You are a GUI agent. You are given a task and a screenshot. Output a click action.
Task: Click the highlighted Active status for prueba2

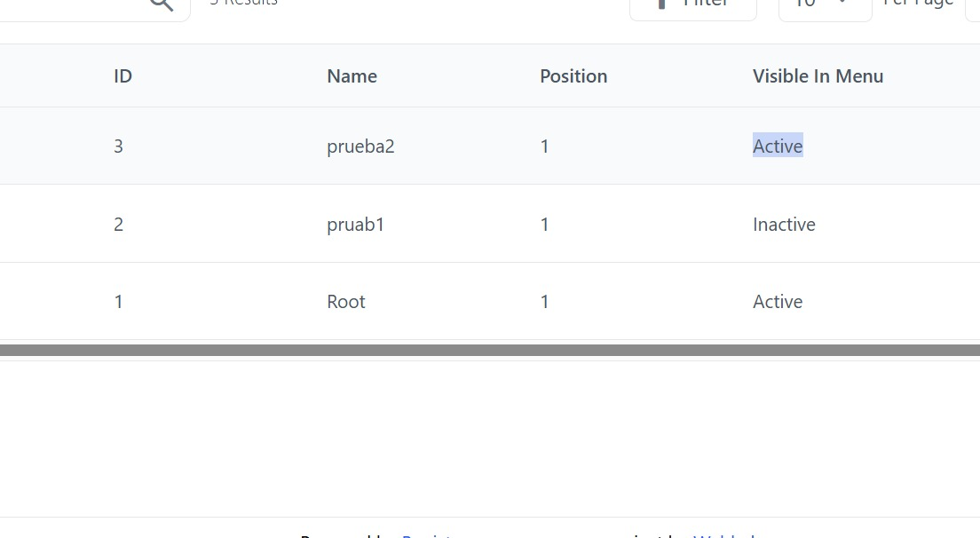[778, 146]
